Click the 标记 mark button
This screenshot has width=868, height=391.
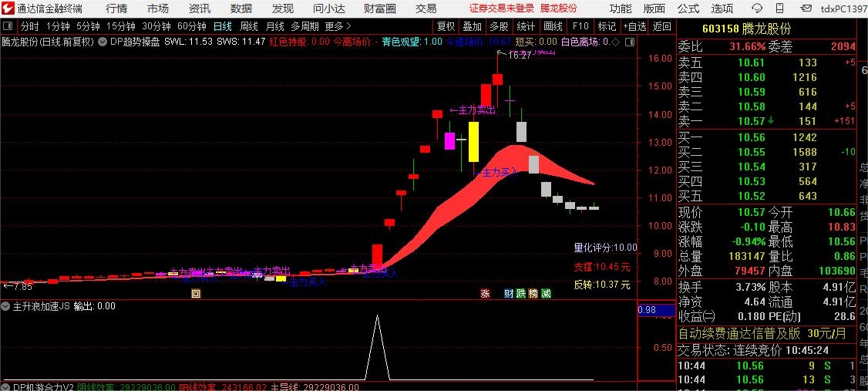(x=607, y=26)
